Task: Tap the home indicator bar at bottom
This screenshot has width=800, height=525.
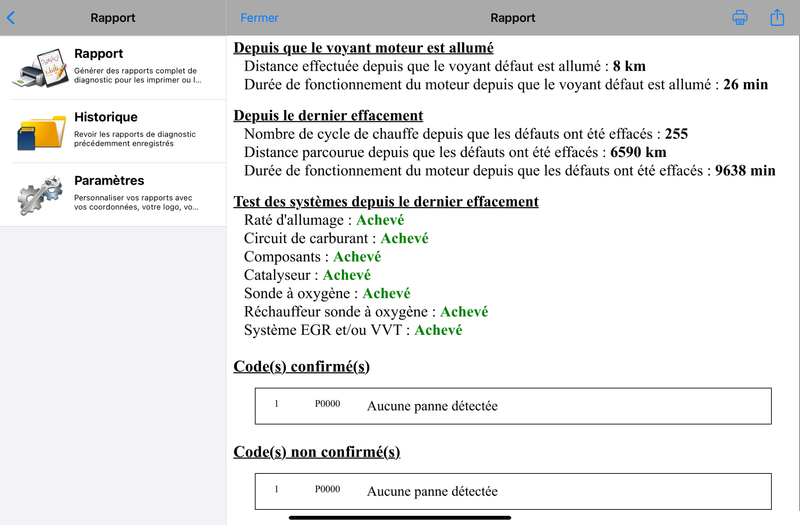Action: pos(400,518)
